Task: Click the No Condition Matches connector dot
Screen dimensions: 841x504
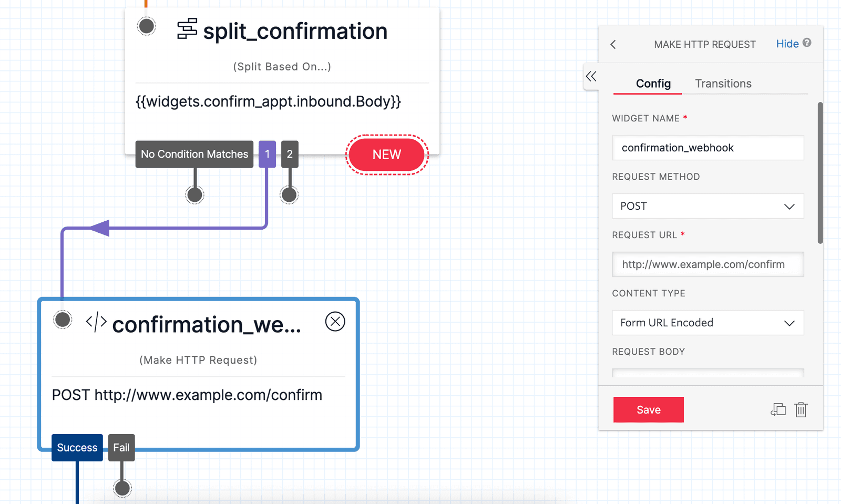Action: coord(194,194)
